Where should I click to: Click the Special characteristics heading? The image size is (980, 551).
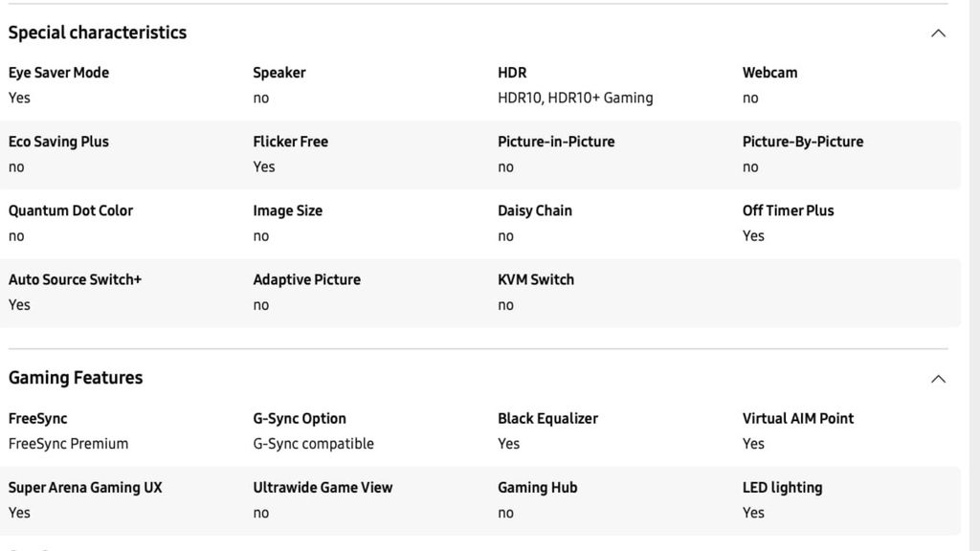(98, 33)
